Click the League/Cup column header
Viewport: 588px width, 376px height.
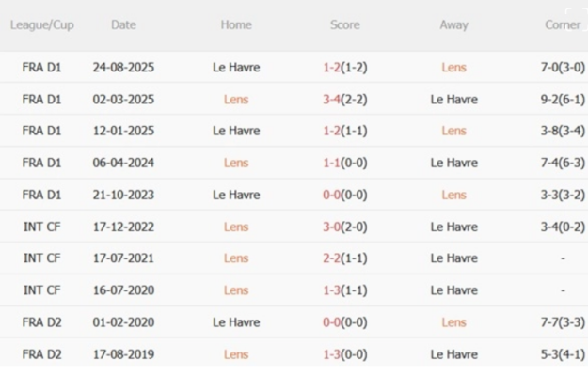(42, 25)
